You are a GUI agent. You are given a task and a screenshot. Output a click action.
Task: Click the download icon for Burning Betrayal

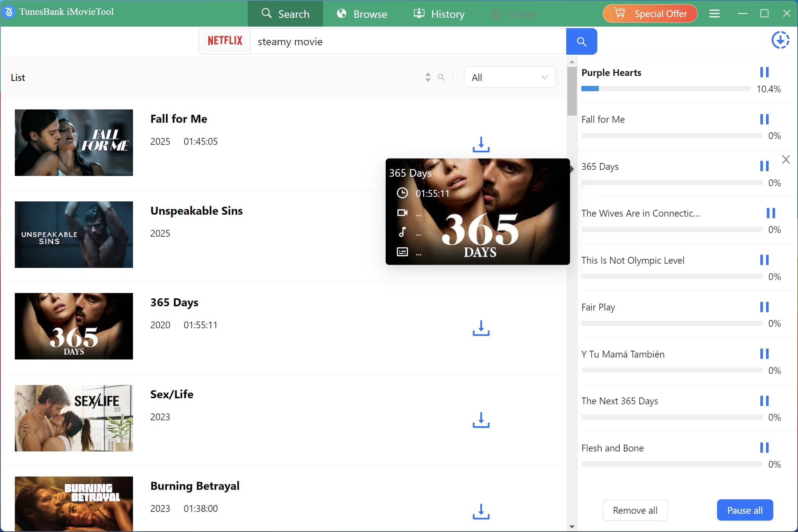pyautogui.click(x=481, y=512)
